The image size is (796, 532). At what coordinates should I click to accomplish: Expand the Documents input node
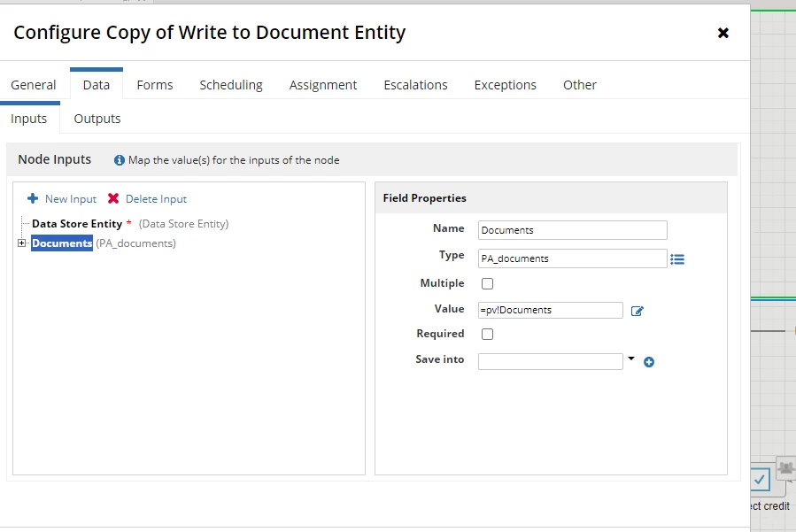[21, 243]
